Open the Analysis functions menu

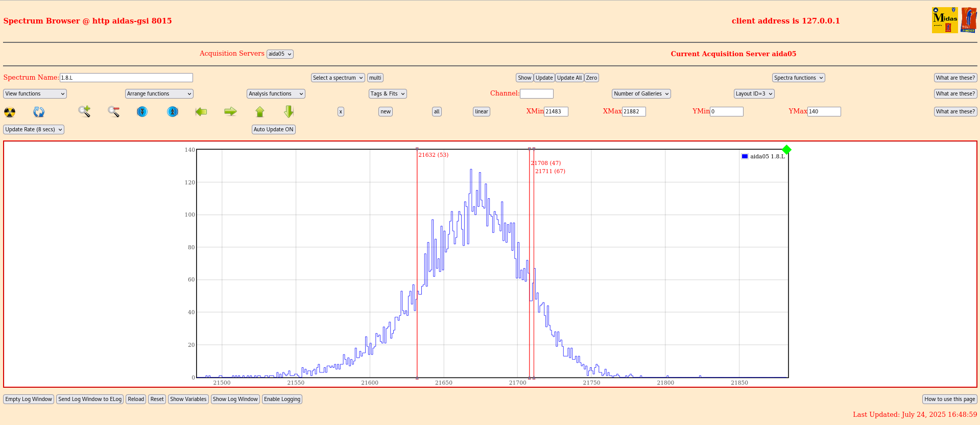[x=276, y=94]
